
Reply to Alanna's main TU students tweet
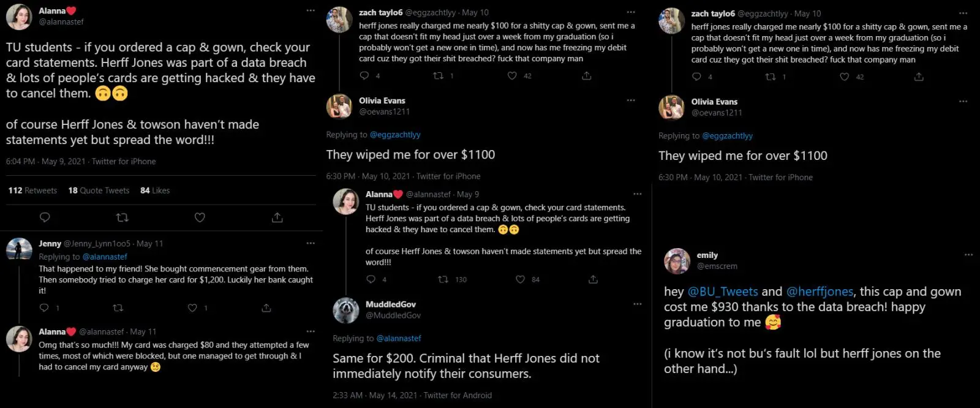45,217
